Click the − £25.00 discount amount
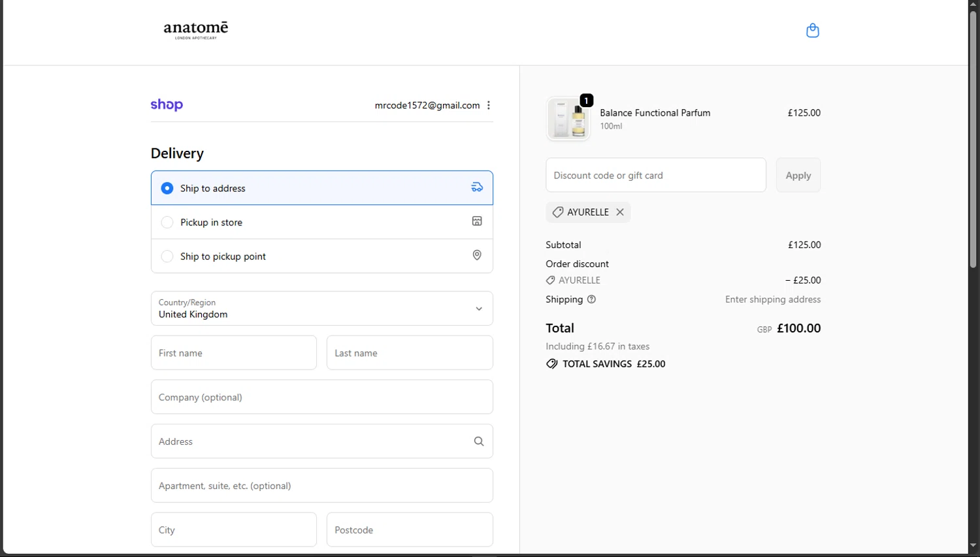 coord(803,280)
